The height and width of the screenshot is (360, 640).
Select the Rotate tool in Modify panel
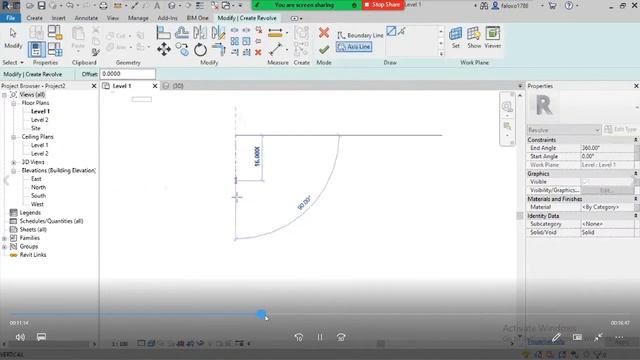(200, 49)
